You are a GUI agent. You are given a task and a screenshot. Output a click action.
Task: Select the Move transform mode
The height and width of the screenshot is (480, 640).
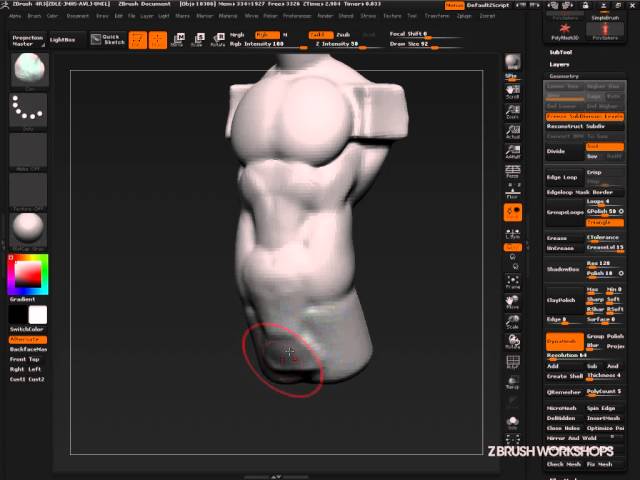(178, 40)
